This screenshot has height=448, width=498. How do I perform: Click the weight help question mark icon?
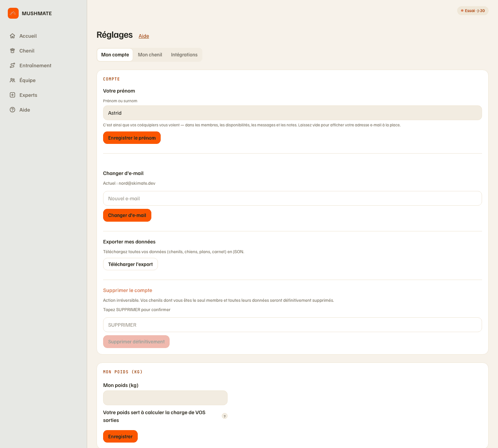pyautogui.click(x=224, y=416)
